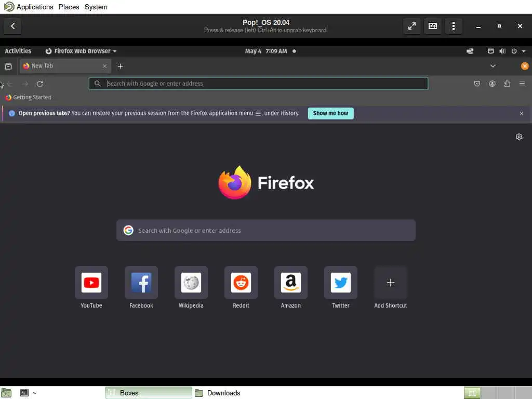Expand the list all tabs chevron
Viewport: 532px width, 399px height.
(x=493, y=66)
